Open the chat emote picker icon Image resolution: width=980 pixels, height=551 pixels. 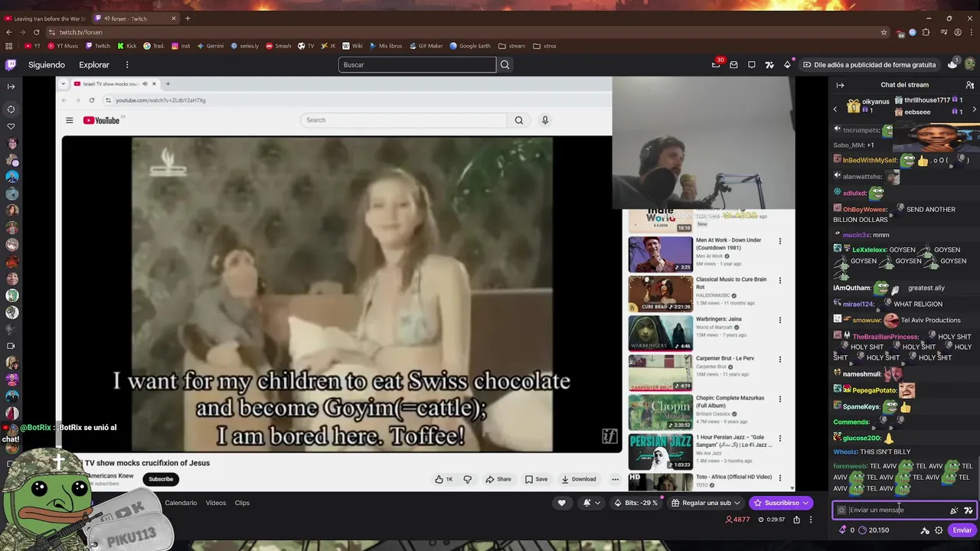[968, 510]
